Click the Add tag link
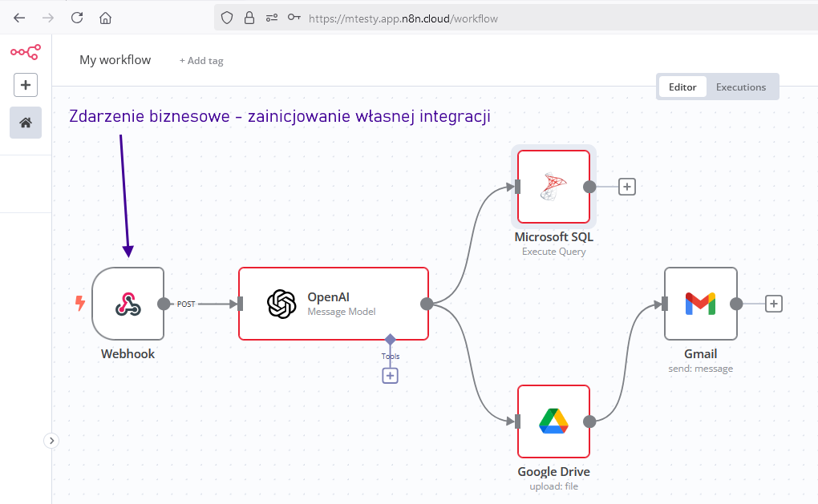This screenshot has height=504, width=818. coord(201,61)
